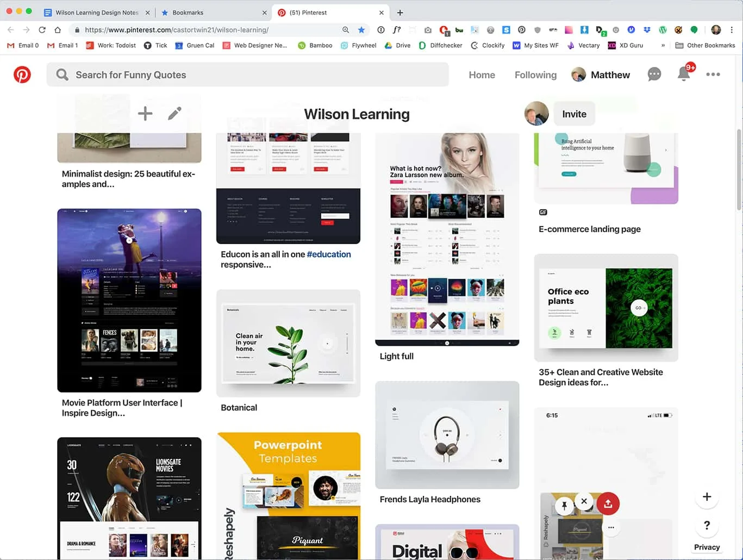
Task: Click the browser address bar URL
Action: (x=177, y=30)
